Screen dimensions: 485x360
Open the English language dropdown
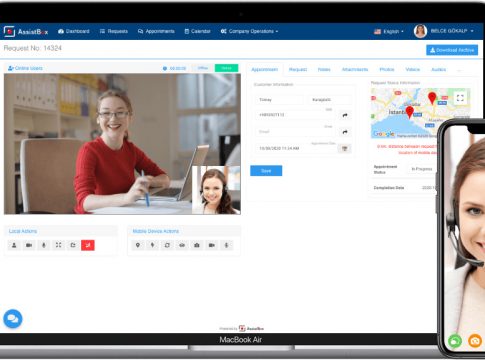[389, 31]
